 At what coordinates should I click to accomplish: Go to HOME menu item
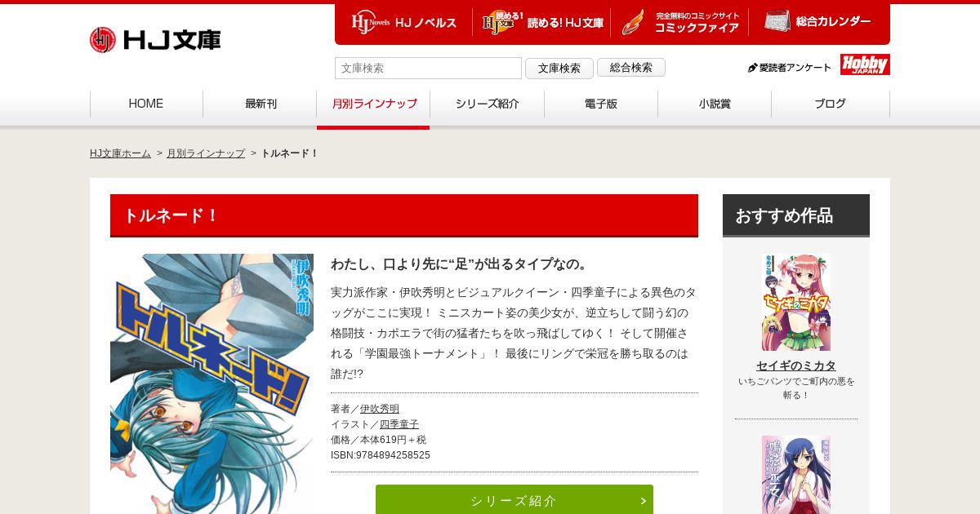[x=146, y=104]
